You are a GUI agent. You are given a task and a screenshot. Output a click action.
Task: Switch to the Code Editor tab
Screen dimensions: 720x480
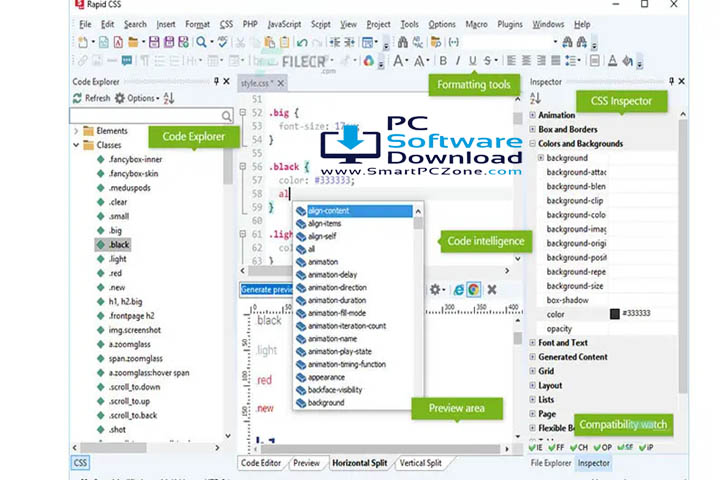coord(261,463)
